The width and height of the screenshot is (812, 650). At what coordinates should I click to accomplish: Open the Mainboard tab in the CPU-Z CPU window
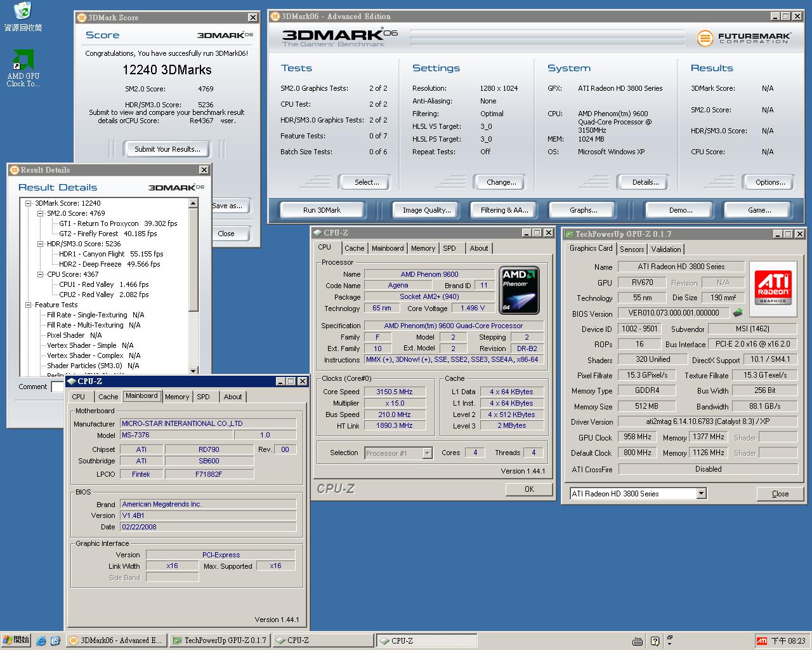[x=388, y=248]
